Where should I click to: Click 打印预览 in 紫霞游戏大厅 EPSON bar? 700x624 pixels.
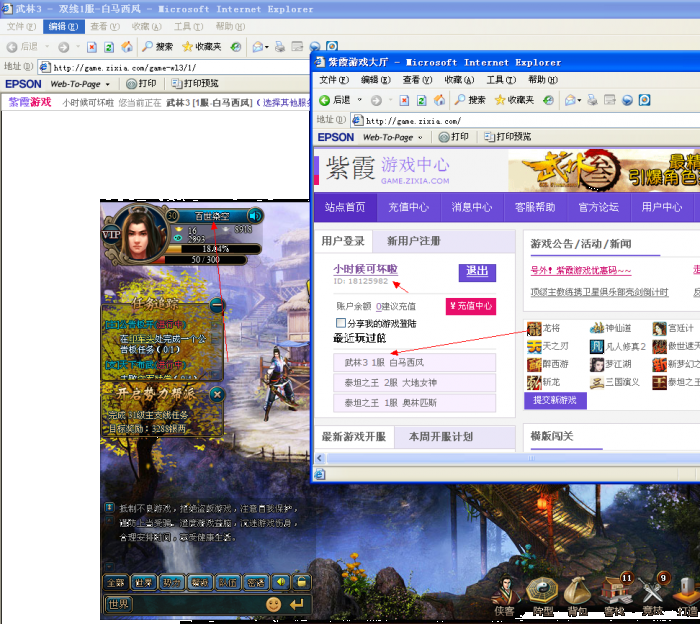point(508,137)
